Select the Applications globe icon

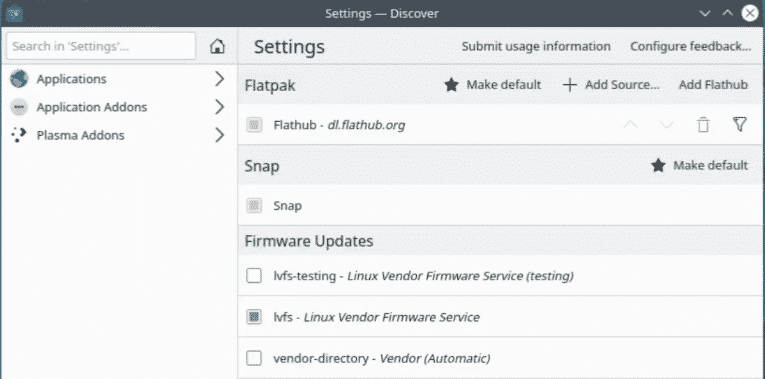pos(19,79)
